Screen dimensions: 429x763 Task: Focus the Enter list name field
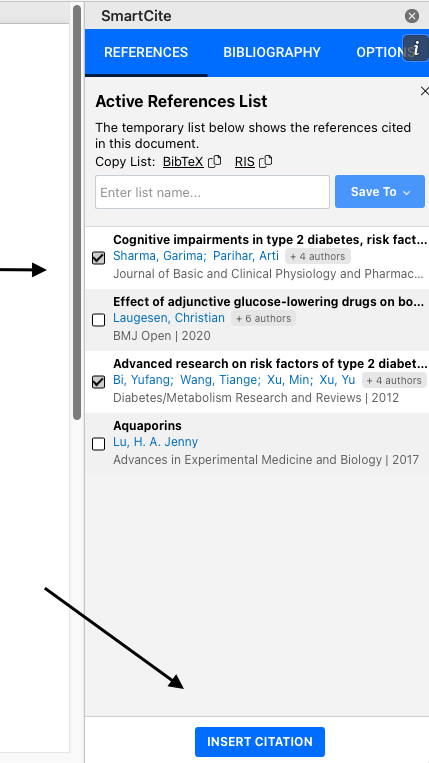(213, 192)
